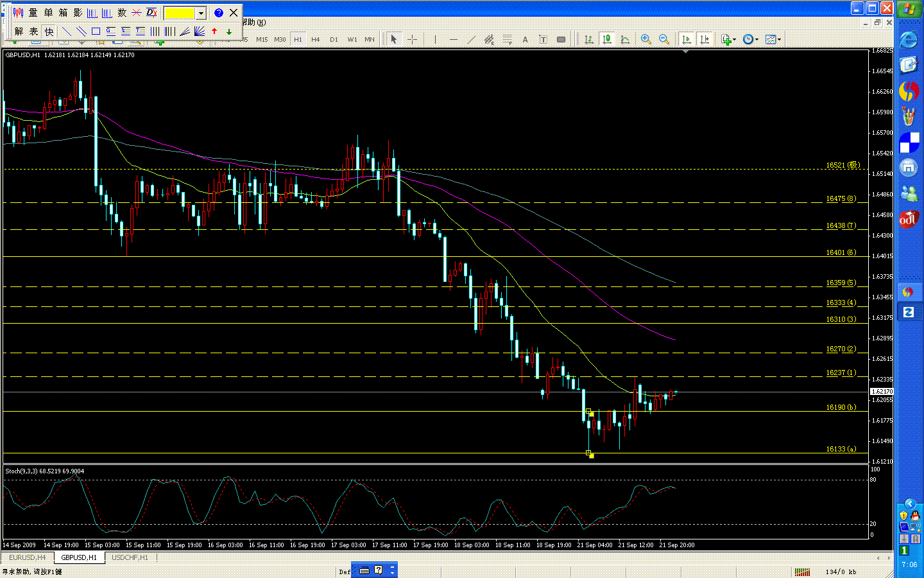The height and width of the screenshot is (578, 924).
Task: Click the 单 button in floating toolbar
Action: [x=48, y=13]
